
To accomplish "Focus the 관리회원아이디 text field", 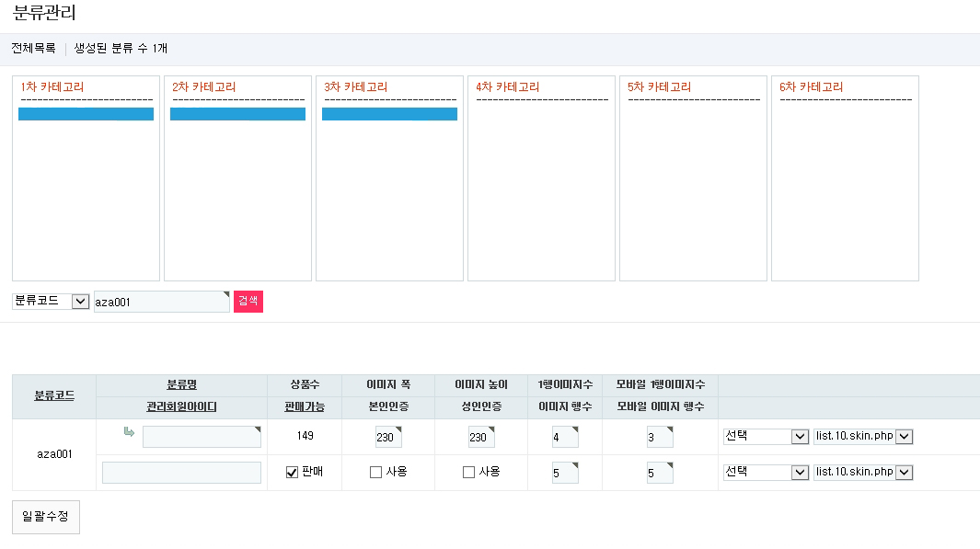I will (181, 473).
